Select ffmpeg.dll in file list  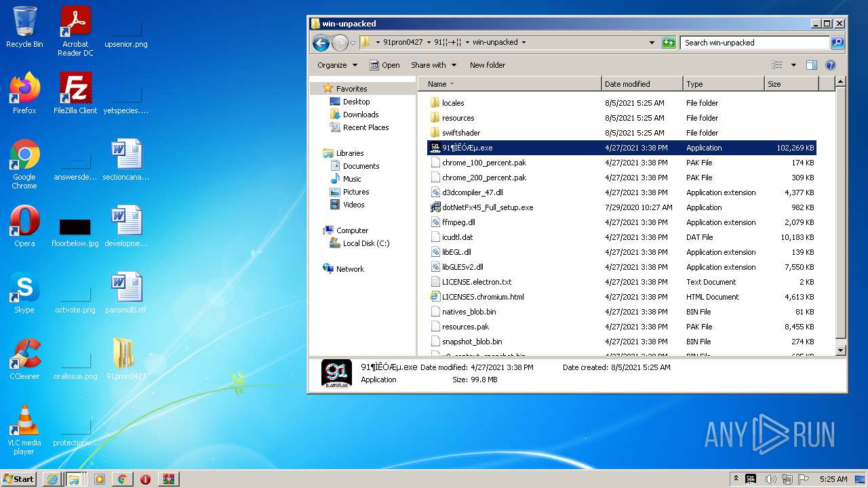622,222
